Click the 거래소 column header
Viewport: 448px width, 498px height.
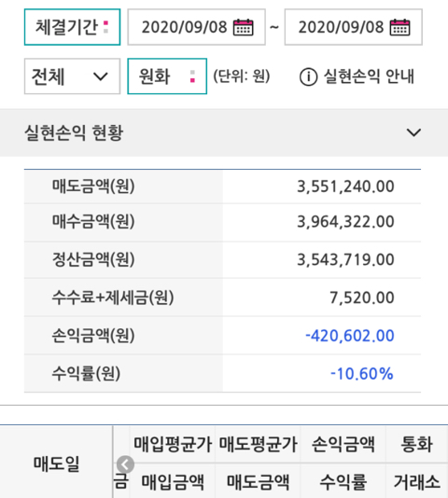[417, 481]
